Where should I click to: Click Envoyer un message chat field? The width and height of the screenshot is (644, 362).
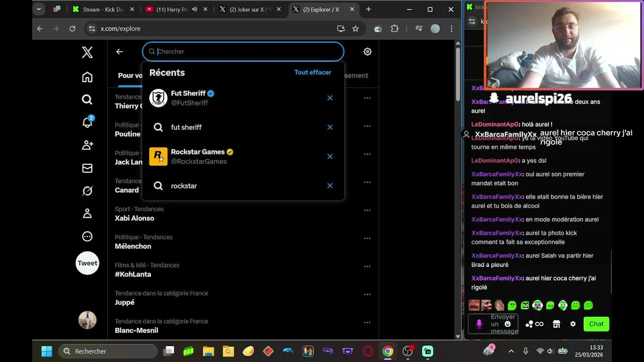504,324
